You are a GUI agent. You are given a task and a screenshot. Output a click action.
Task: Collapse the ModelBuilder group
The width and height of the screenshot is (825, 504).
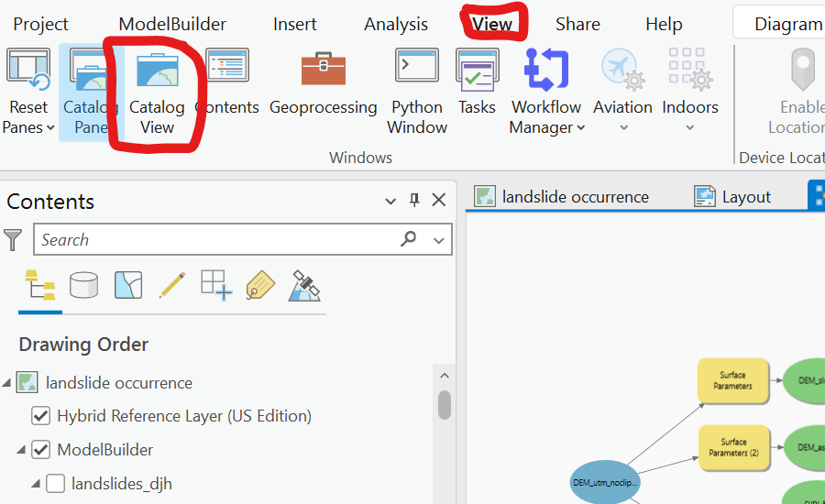[x=22, y=450]
